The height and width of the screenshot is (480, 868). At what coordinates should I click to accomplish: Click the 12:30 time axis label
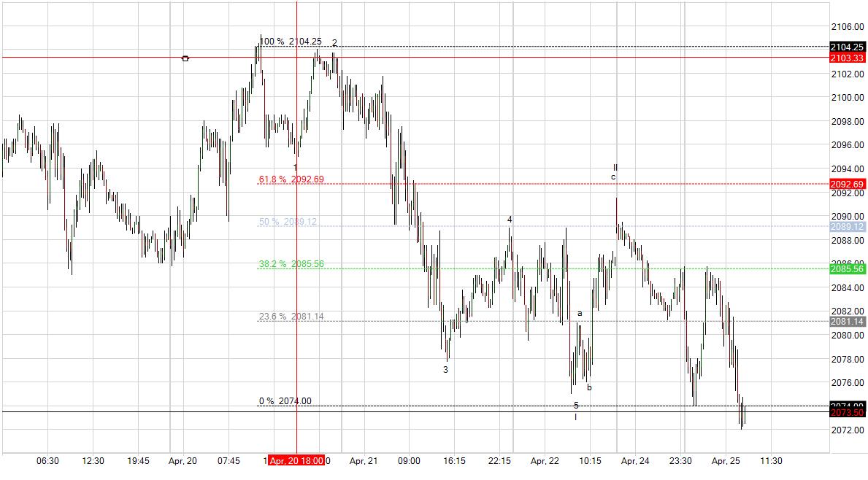[93, 461]
